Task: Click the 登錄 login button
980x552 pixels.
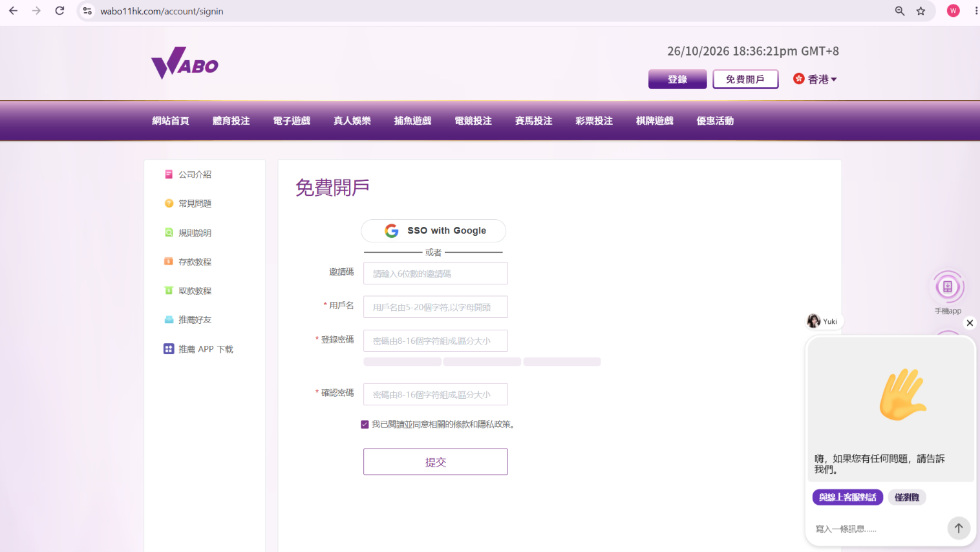Action: click(x=677, y=80)
